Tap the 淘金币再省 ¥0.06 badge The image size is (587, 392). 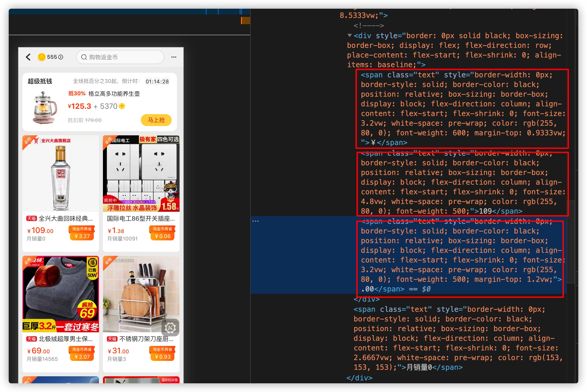coord(162,233)
